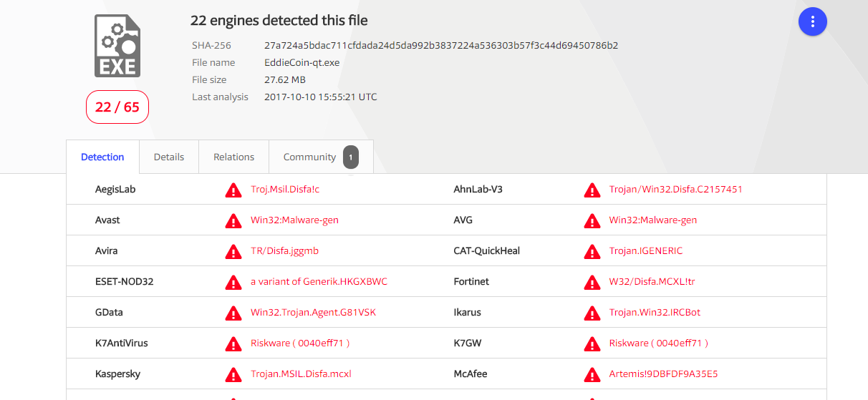
Task: Click the alert icon in the AhnLab-V3 row
Action: tap(592, 190)
